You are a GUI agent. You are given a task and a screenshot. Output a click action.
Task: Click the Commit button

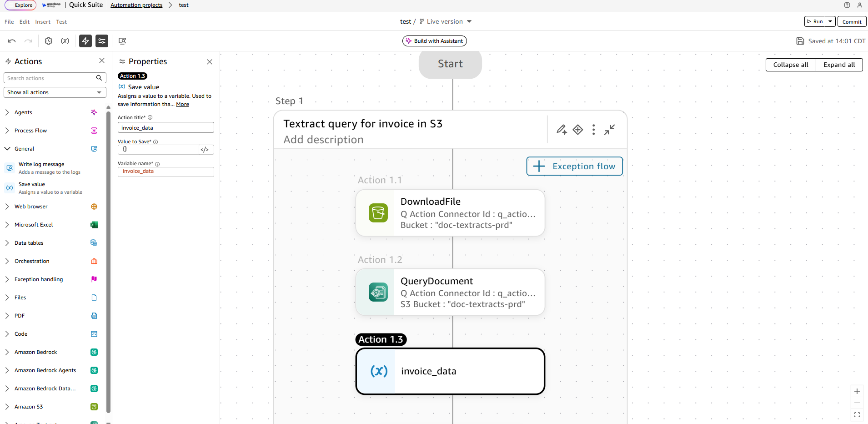coord(851,21)
